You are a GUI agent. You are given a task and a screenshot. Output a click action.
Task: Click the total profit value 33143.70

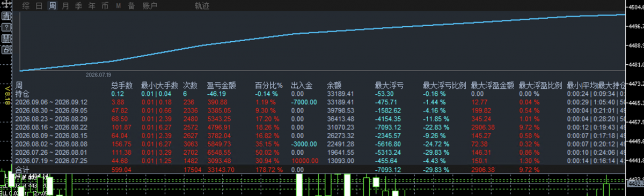click(x=221, y=169)
